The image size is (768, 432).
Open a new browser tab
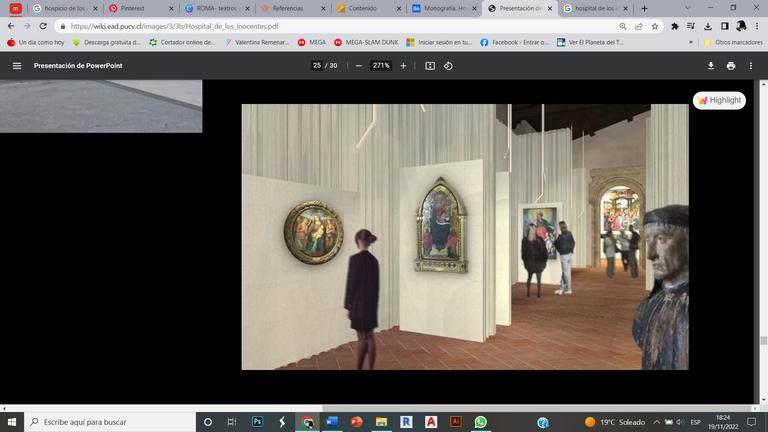(x=645, y=8)
